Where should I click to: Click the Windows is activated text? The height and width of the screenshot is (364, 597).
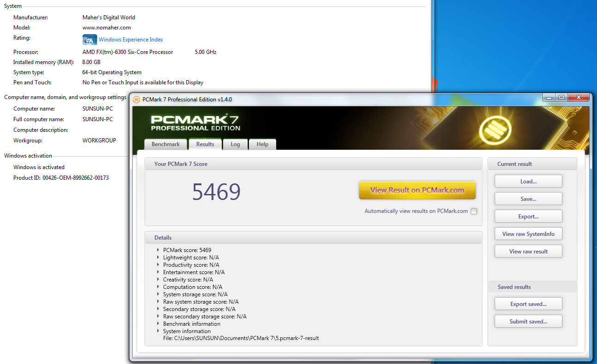pos(39,167)
